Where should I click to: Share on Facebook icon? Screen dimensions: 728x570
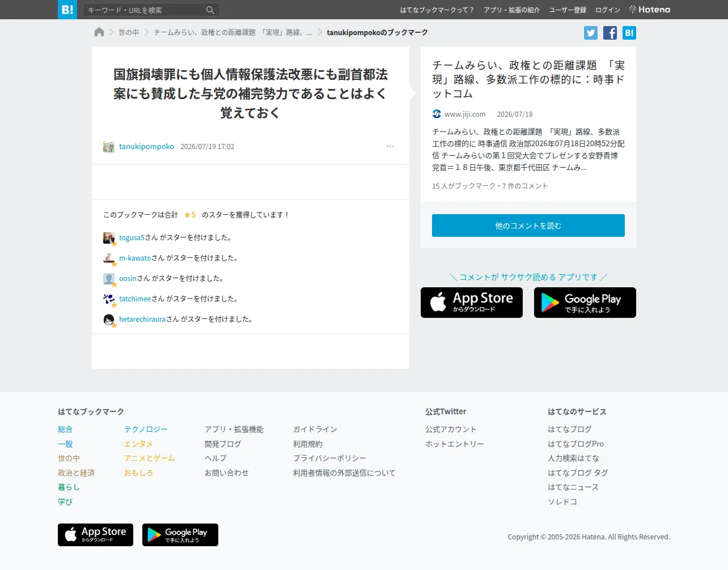pyautogui.click(x=610, y=33)
